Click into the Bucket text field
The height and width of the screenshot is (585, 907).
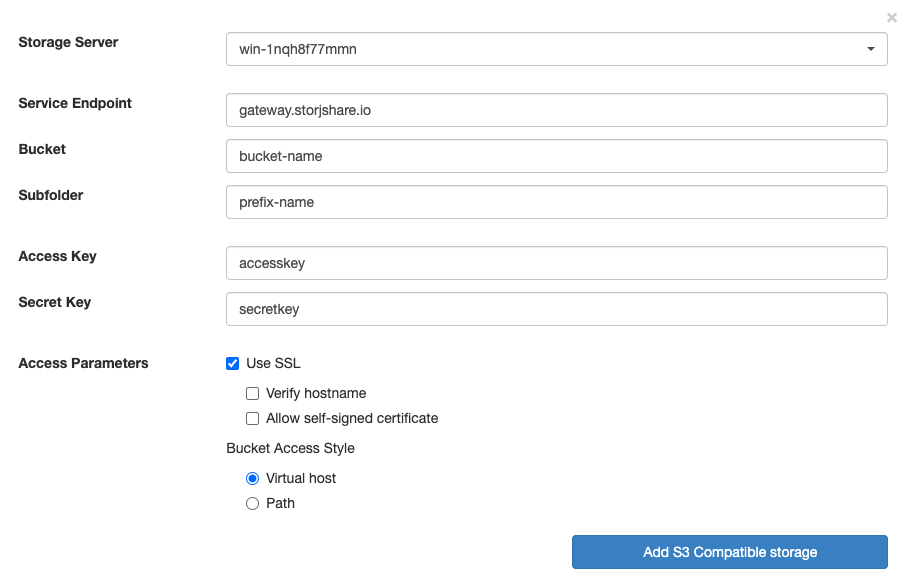[x=556, y=156]
